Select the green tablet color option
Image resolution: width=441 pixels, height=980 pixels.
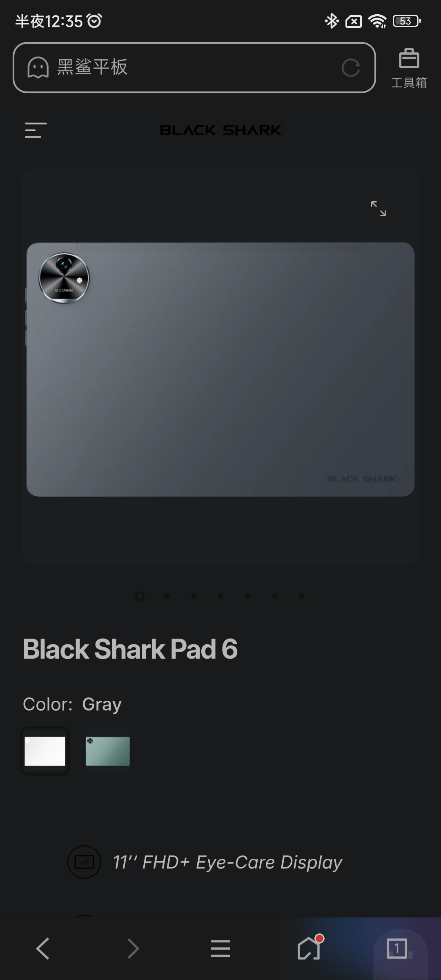point(108,751)
